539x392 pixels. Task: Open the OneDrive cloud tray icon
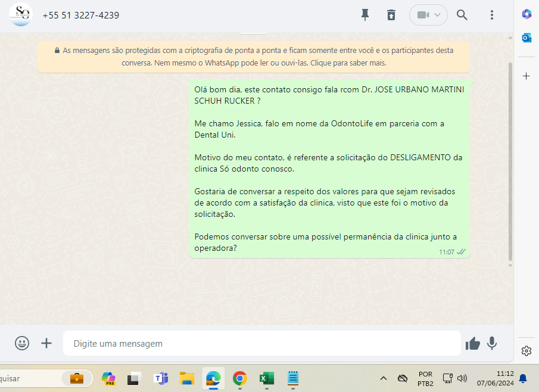[x=402, y=378]
